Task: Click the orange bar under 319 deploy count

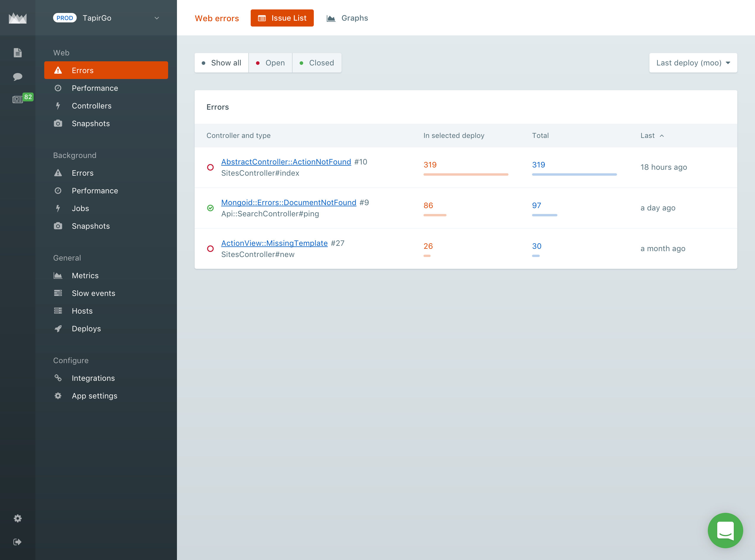Action: 466,174
